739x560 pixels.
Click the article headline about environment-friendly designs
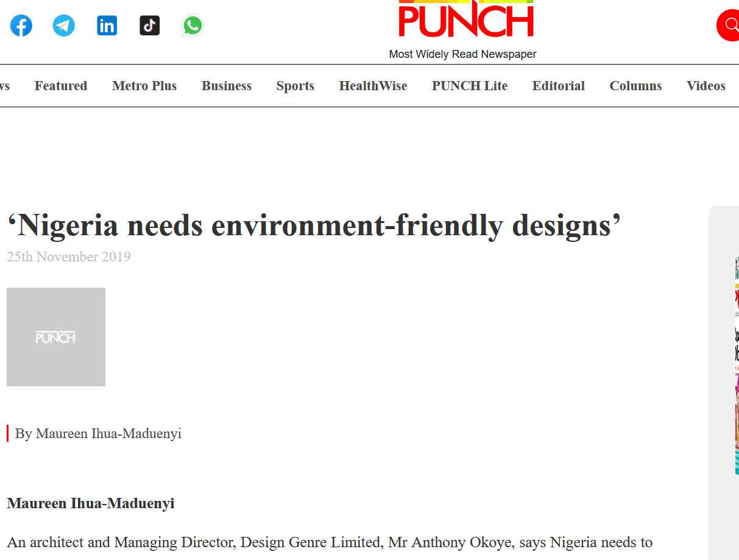tap(314, 226)
